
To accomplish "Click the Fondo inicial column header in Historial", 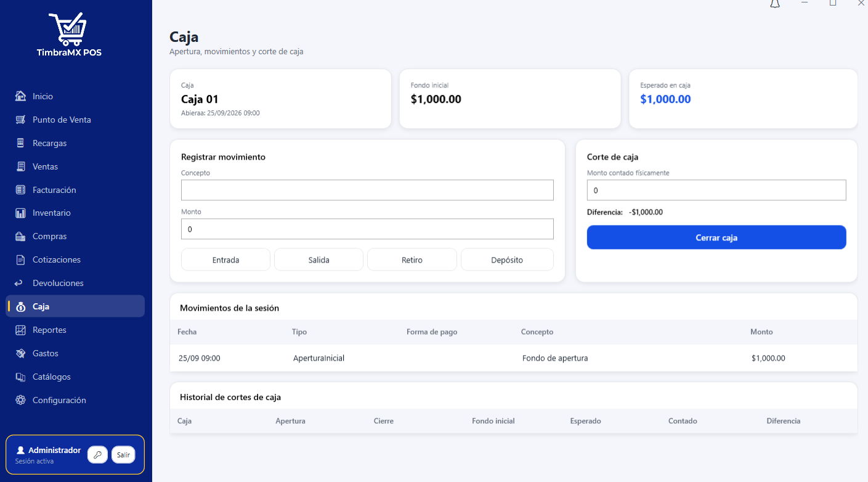I will click(493, 421).
